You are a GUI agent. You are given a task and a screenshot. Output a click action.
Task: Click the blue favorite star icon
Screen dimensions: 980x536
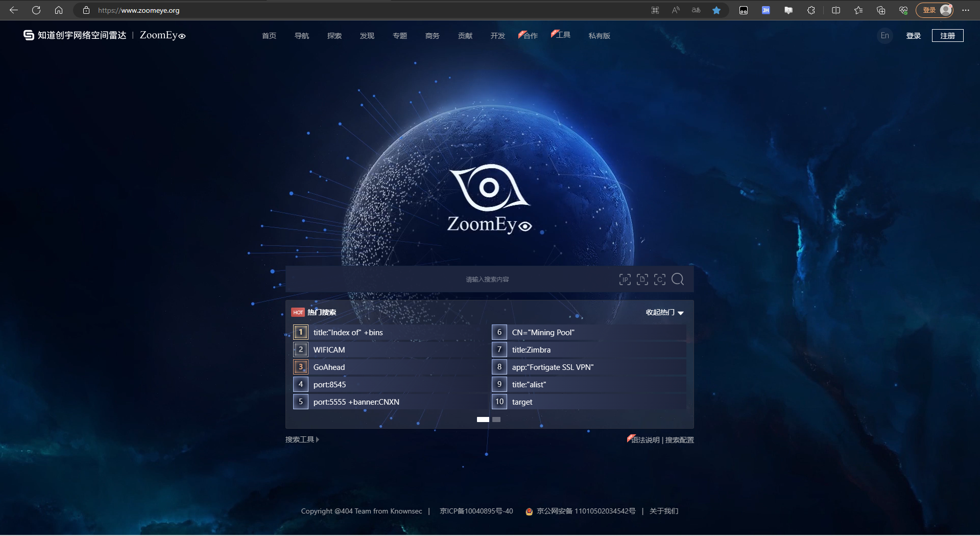click(716, 10)
